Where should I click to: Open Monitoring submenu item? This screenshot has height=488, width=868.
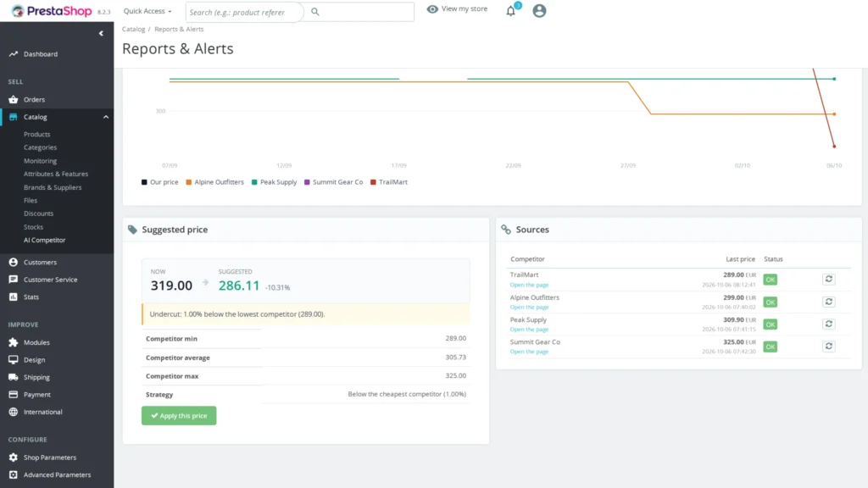40,161
